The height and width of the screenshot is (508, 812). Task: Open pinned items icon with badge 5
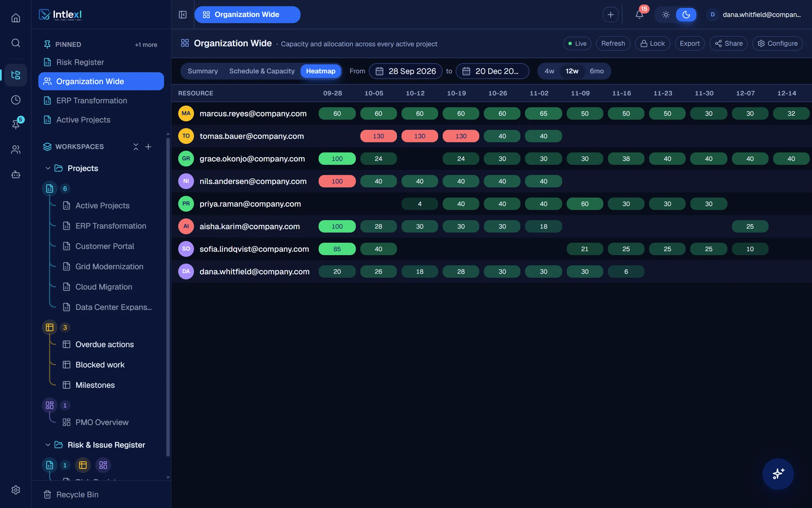coord(16,124)
